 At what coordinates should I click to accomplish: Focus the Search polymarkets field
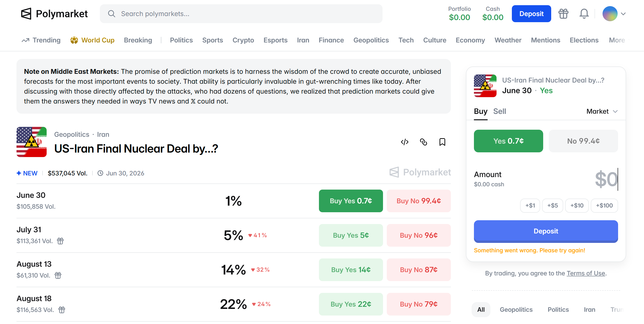tap(241, 14)
